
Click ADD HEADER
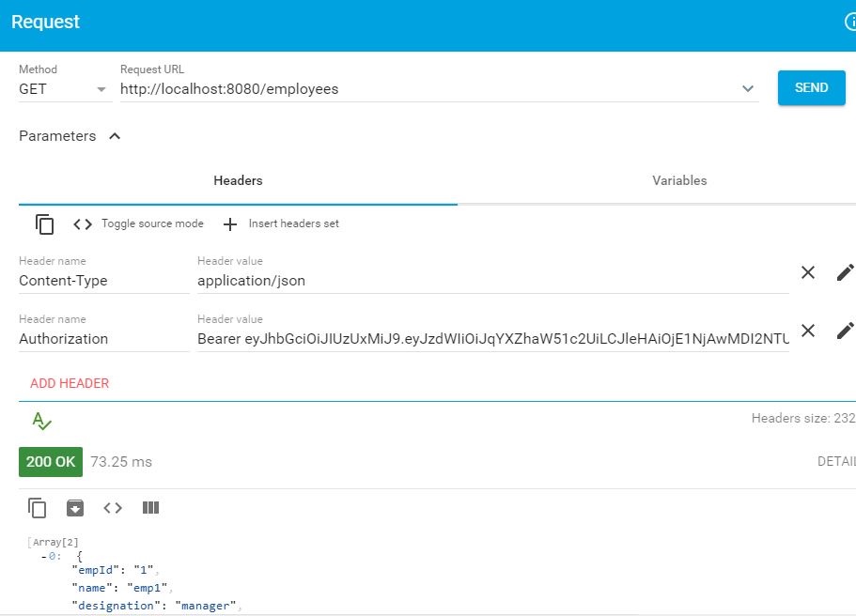pos(70,383)
